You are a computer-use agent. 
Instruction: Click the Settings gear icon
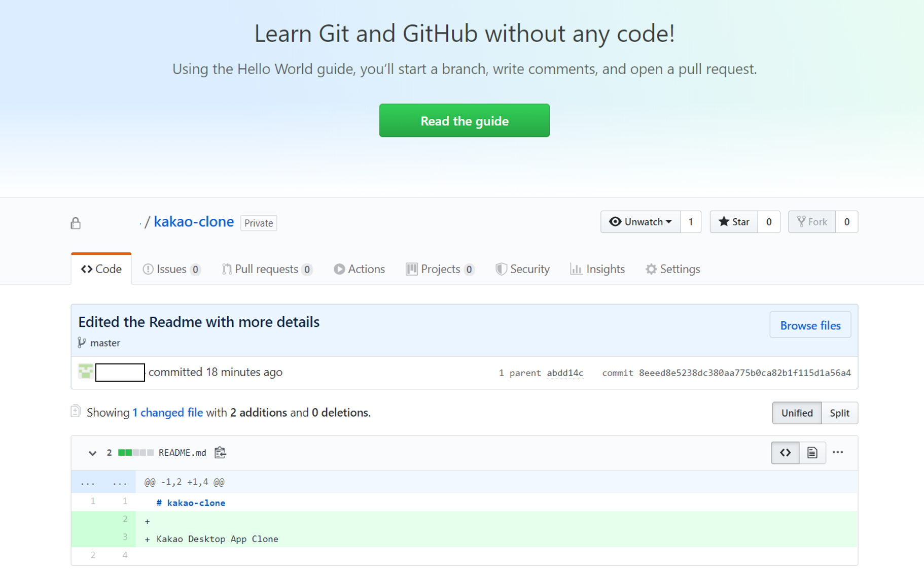651,269
